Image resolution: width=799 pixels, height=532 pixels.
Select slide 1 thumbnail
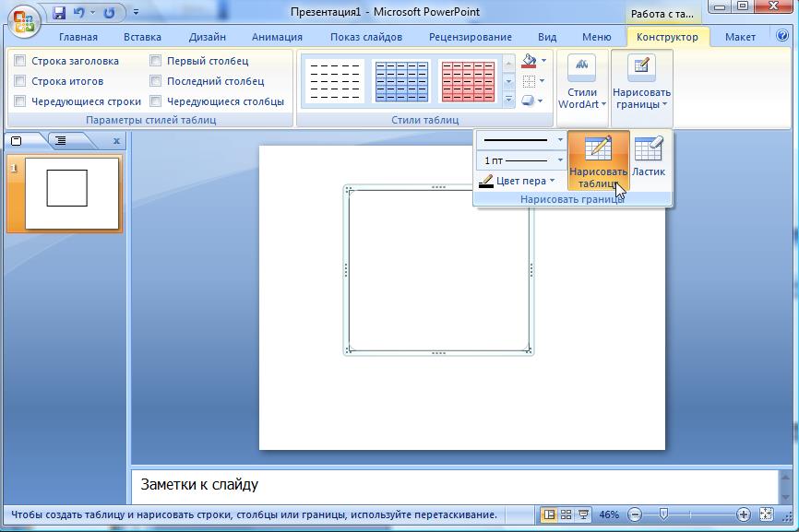click(x=71, y=194)
